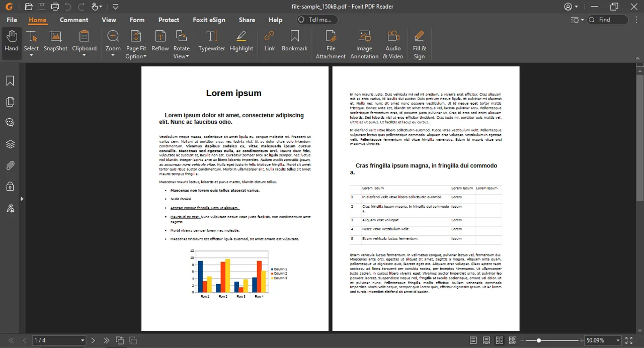Switch to single page view mode

[473, 340]
